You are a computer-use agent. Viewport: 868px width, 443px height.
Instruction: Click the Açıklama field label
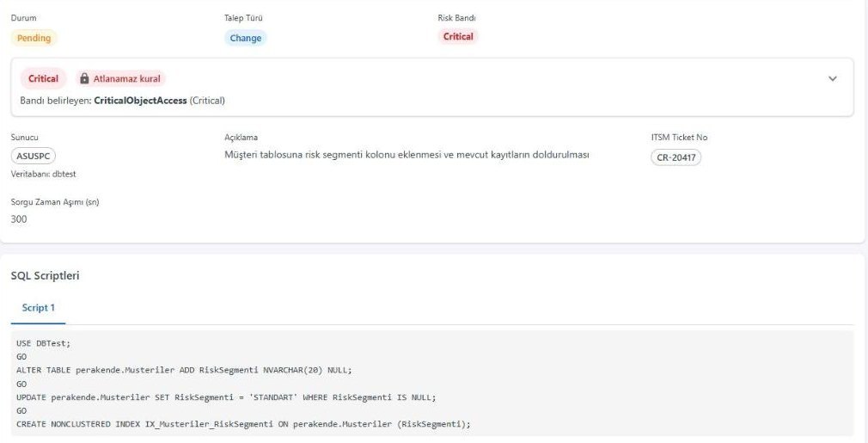(x=241, y=138)
